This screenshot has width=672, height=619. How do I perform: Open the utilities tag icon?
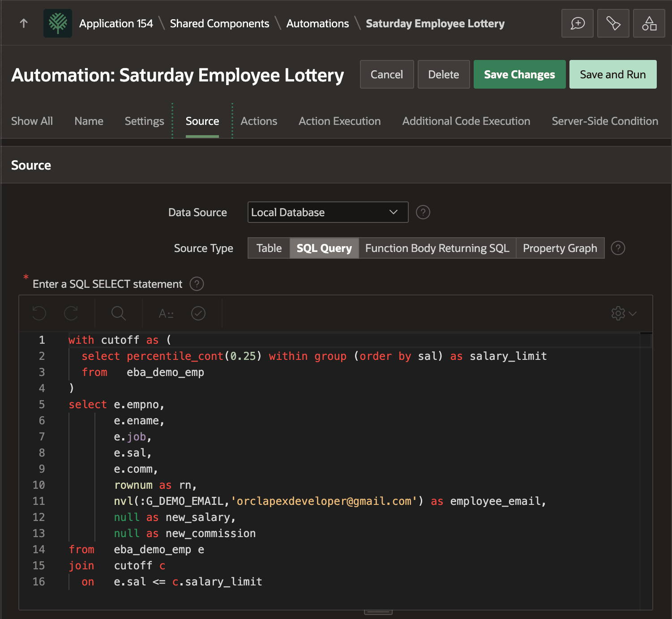tap(613, 23)
